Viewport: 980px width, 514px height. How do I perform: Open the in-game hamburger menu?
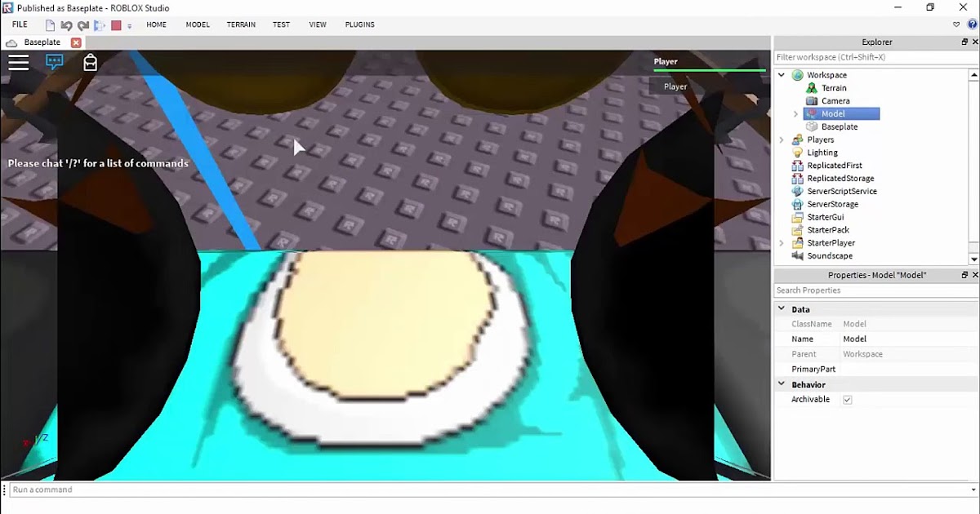(18, 62)
